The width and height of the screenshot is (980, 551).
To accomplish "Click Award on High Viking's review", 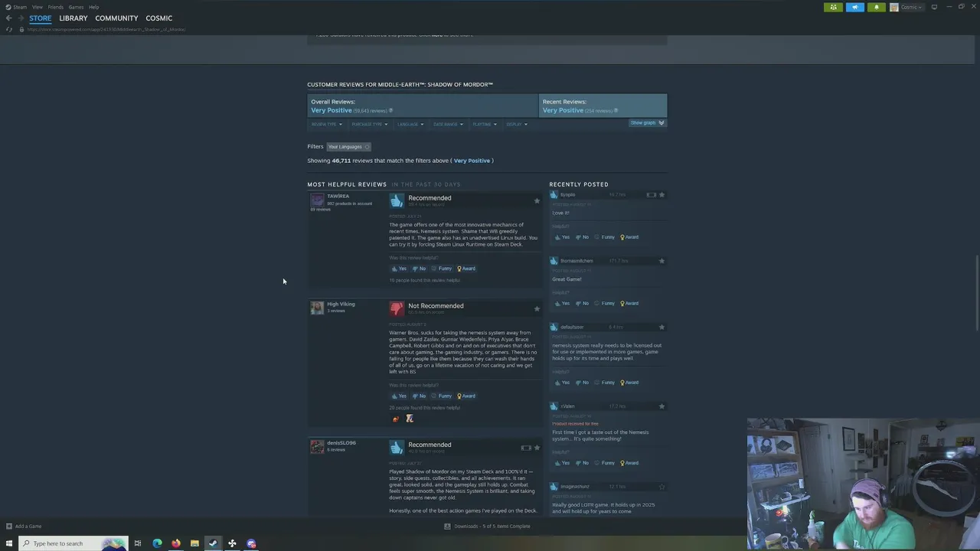I will [x=466, y=396].
